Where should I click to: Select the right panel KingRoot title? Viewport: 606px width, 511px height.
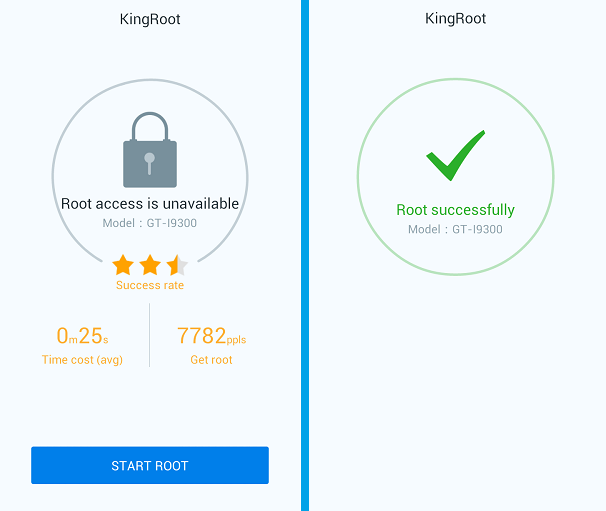click(x=455, y=19)
